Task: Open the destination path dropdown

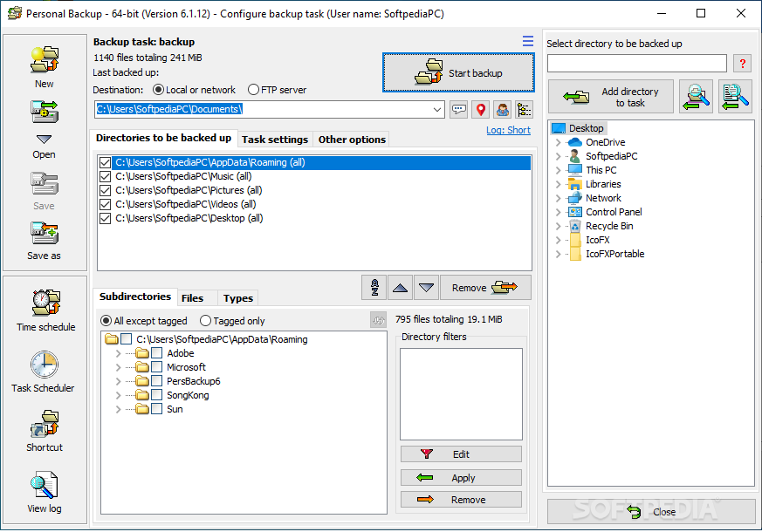Action: point(437,110)
